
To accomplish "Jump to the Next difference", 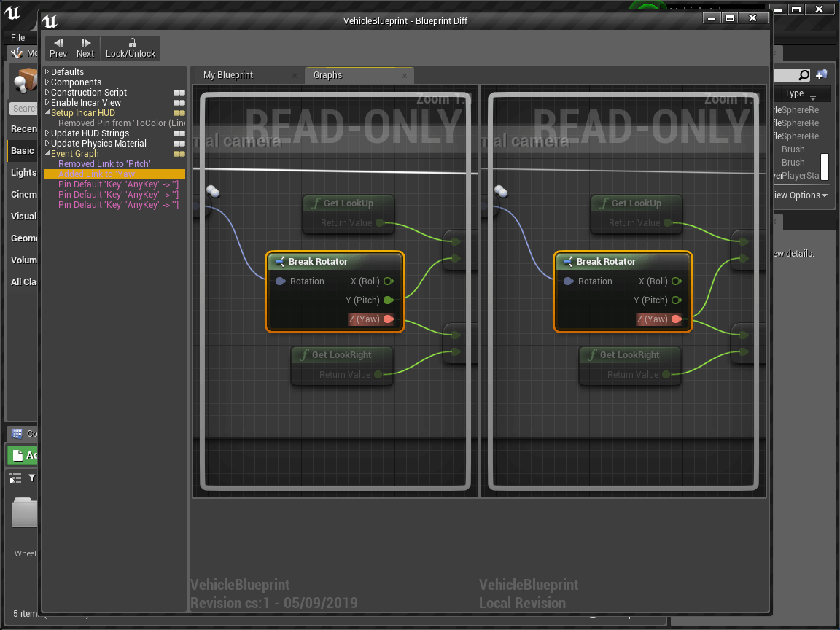I will 85,48.
